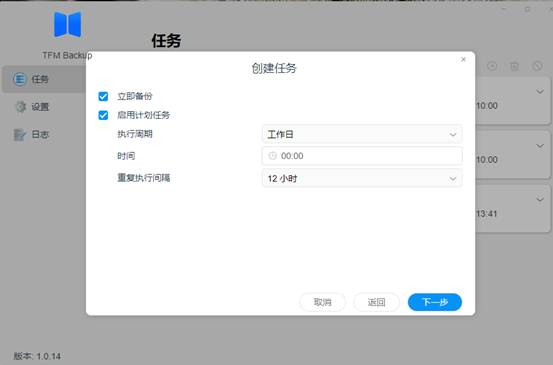Open the 任务 sidebar item

44,79
